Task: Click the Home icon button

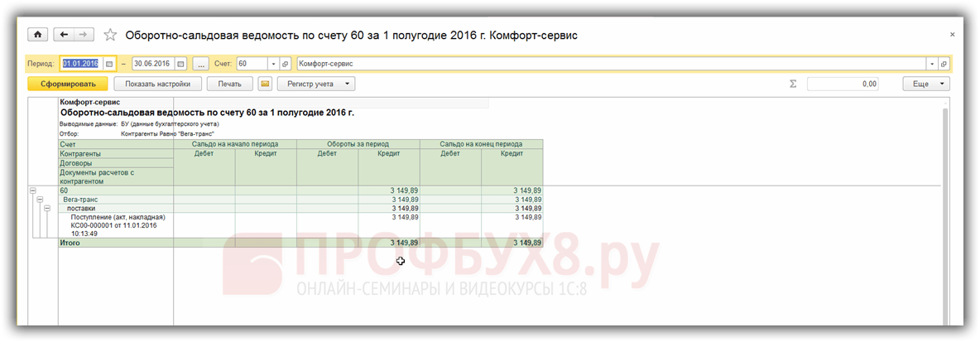Action: pos(37,35)
